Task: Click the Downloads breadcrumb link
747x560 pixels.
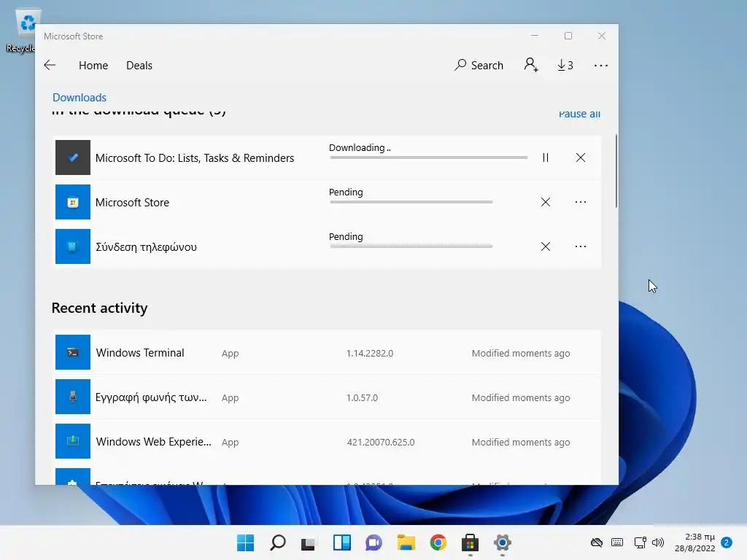Action: (x=80, y=98)
